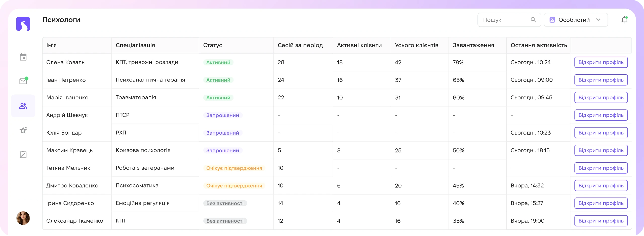Click the Запрошений badge for Максим Кравець
644x236 pixels.
(x=223, y=150)
